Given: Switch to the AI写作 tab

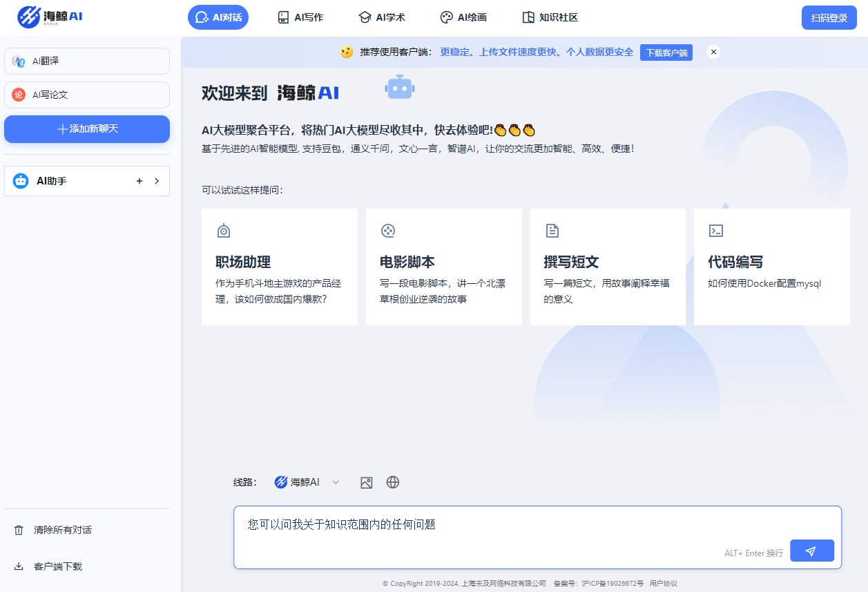Looking at the screenshot, I should click(300, 17).
